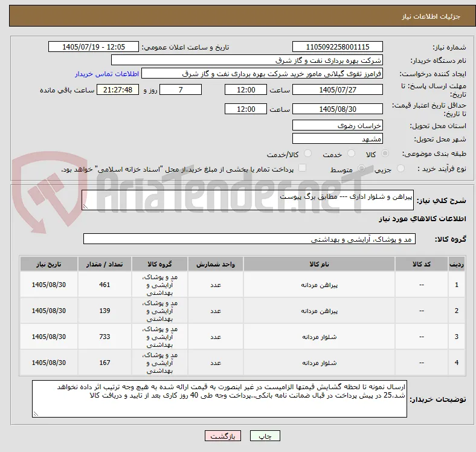Screen dimensions: 476x452
Task: Select the خدمت radio button
Action: click(x=351, y=153)
